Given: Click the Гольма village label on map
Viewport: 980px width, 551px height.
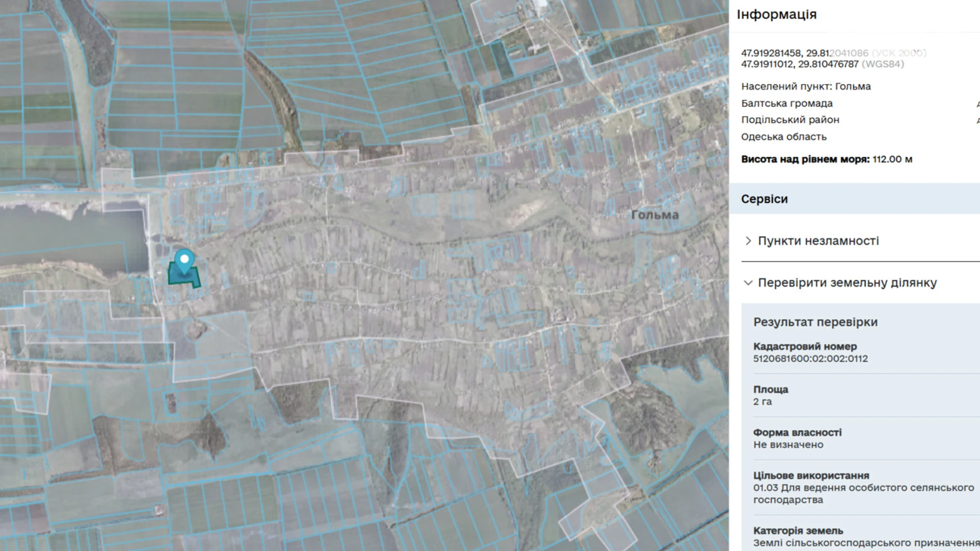Looking at the screenshot, I should [654, 215].
